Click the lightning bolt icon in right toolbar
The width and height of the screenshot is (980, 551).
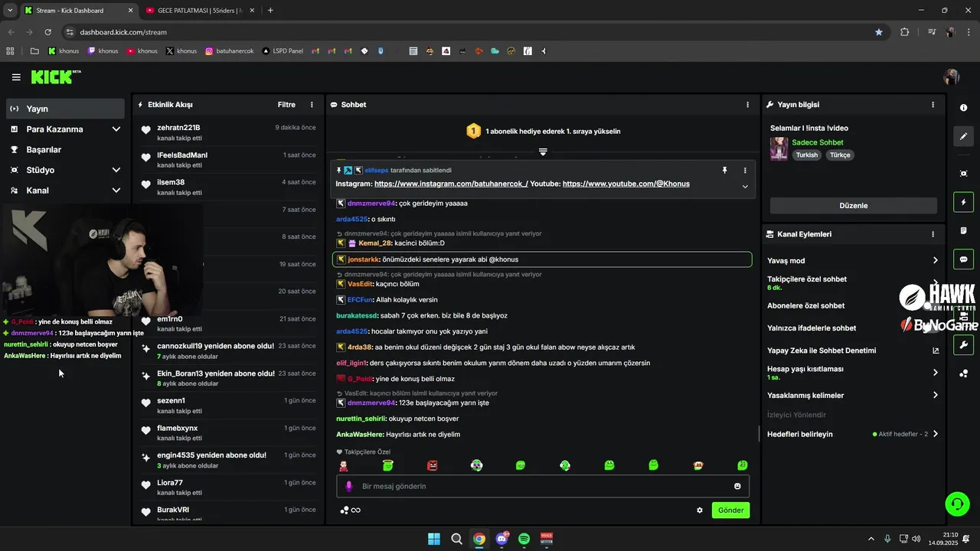click(x=964, y=202)
